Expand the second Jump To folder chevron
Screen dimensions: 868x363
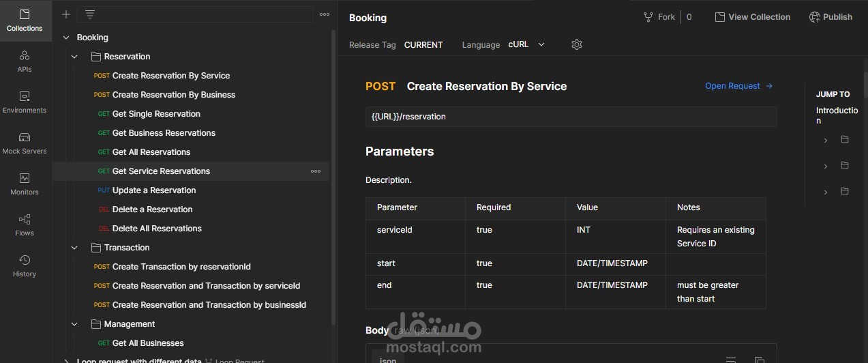[826, 166]
